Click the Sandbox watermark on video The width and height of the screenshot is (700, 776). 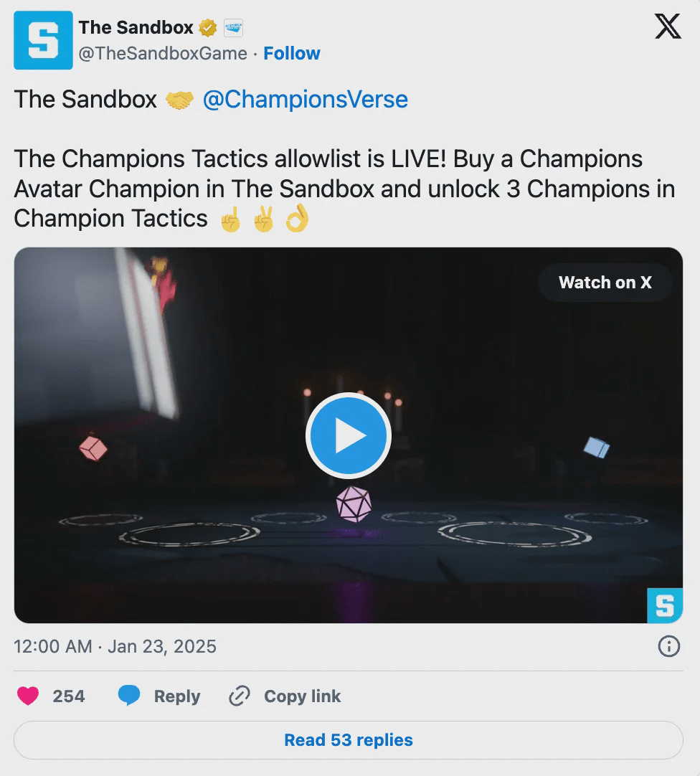[665, 606]
